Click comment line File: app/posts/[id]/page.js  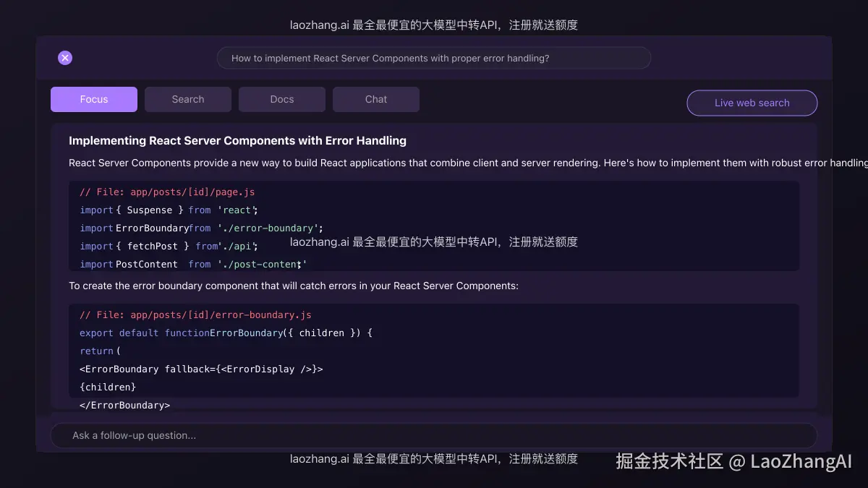pyautogui.click(x=167, y=192)
